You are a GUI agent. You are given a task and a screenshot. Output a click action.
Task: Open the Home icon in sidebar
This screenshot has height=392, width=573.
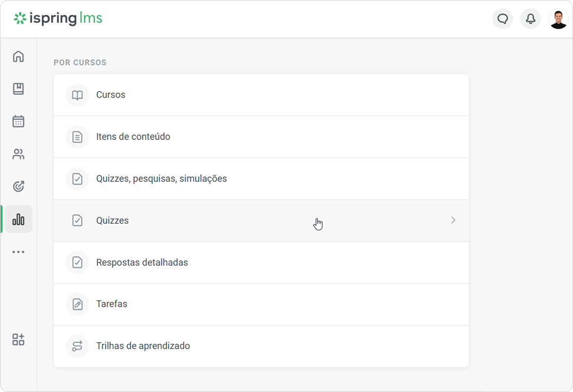(18, 56)
